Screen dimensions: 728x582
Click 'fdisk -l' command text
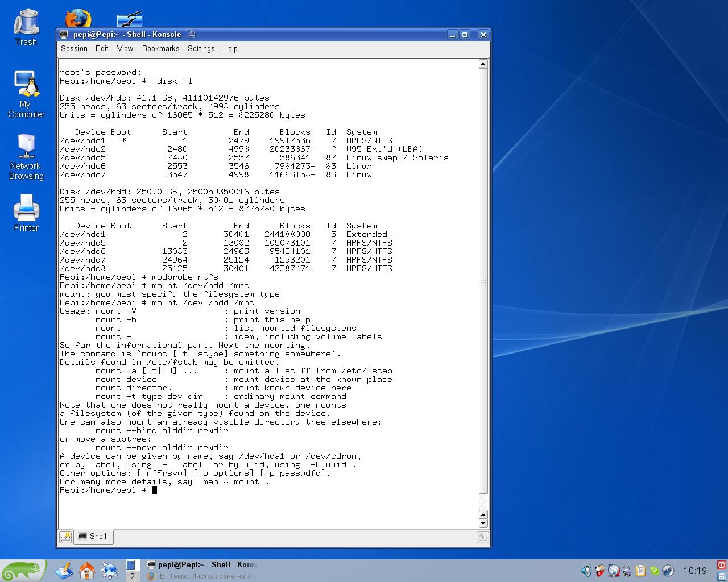[x=172, y=81]
